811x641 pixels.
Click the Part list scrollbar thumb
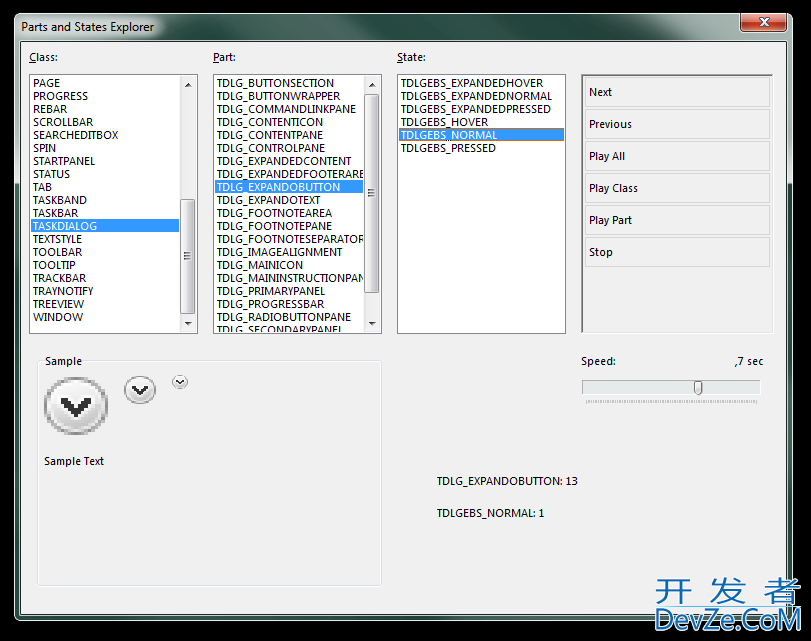372,193
